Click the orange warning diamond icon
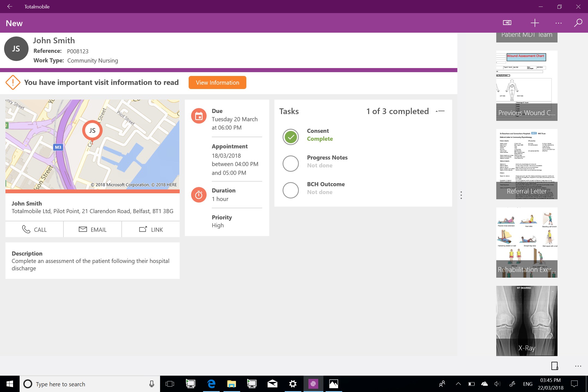 click(13, 82)
